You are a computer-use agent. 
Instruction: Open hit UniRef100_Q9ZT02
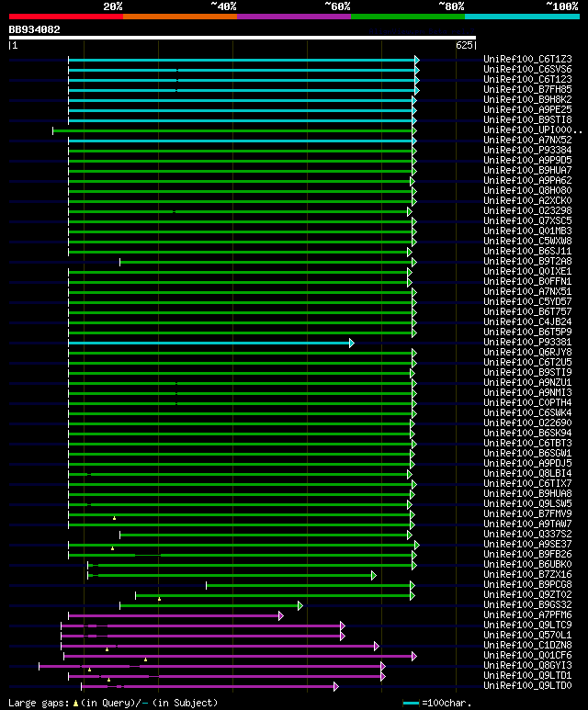pyautogui.click(x=527, y=595)
